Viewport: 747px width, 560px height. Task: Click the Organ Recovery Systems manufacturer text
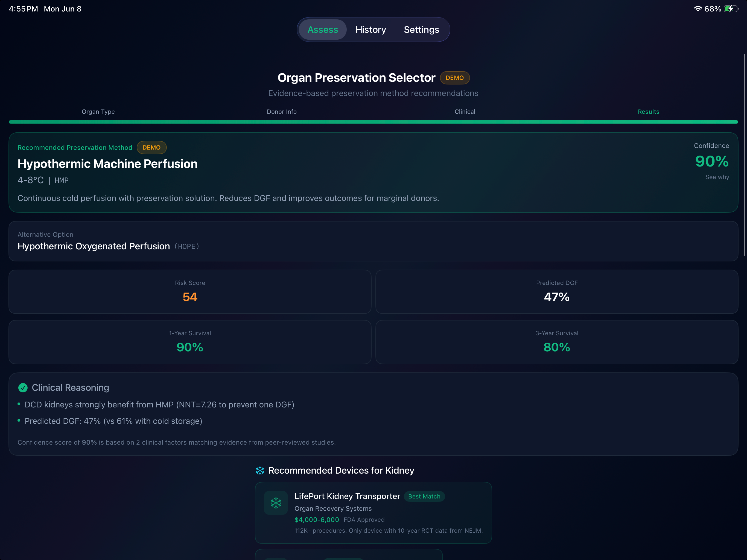coord(333,508)
